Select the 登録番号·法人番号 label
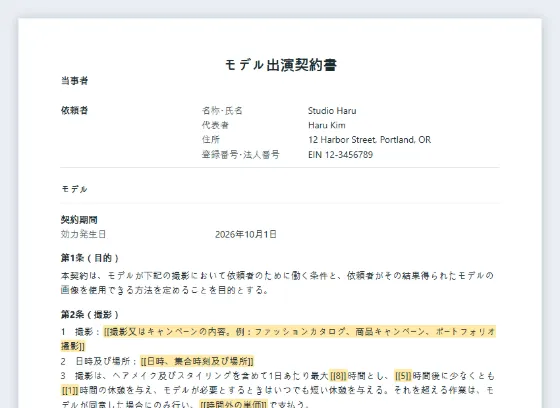The width and height of the screenshot is (560, 408). click(240, 155)
